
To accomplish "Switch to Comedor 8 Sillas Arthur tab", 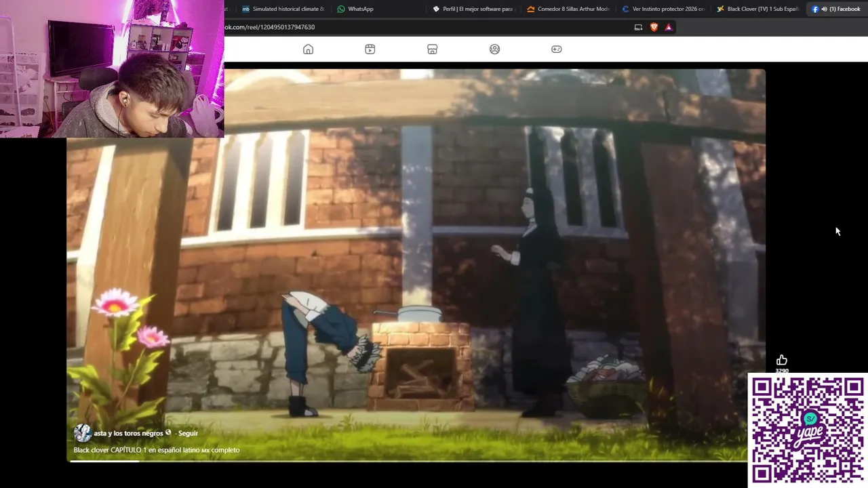I will [568, 9].
